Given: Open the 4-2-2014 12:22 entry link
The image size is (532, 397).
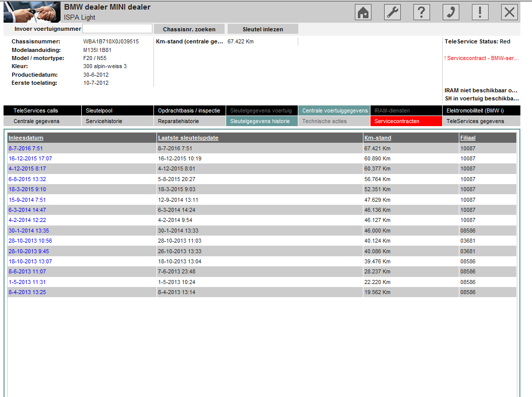Looking at the screenshot, I should tap(27, 220).
